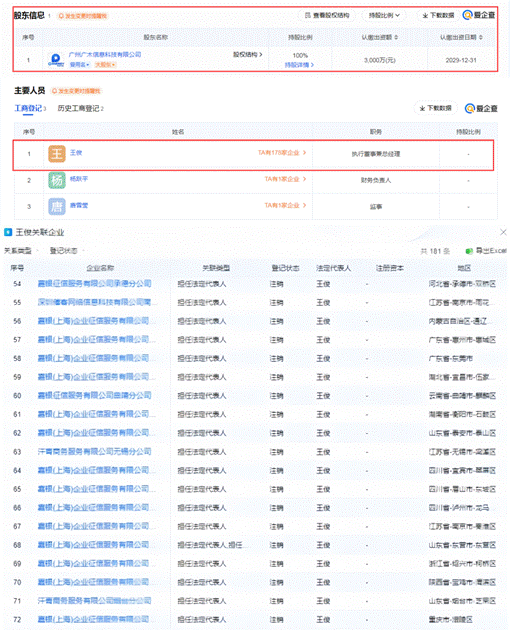Click the 爱企查 logo beside 股东信息 header
510x630 pixels.
click(x=479, y=15)
